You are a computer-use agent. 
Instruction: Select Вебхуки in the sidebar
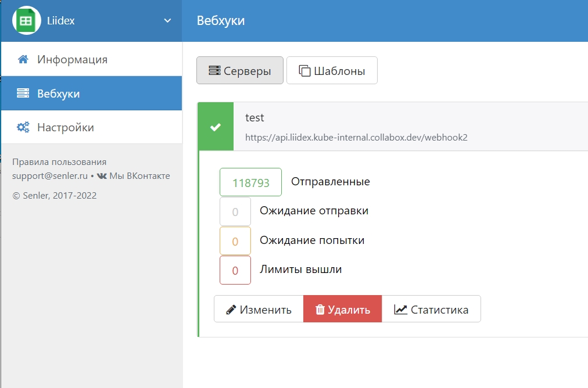58,94
